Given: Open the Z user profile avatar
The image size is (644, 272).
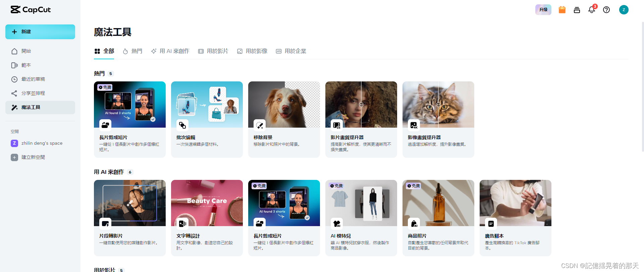Looking at the screenshot, I should coord(624,10).
